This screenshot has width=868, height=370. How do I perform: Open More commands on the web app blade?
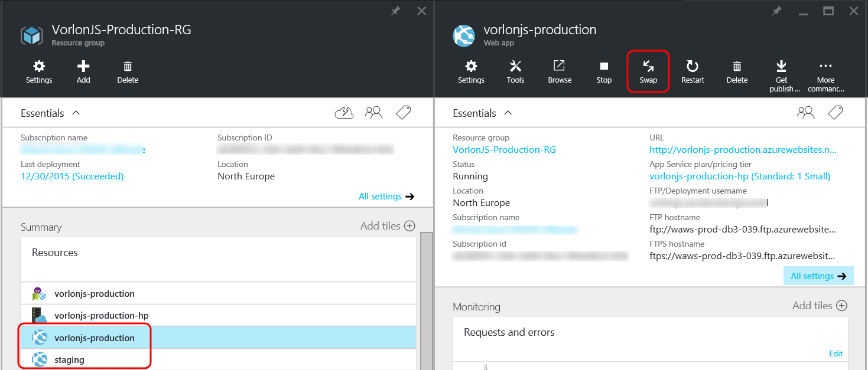(825, 71)
